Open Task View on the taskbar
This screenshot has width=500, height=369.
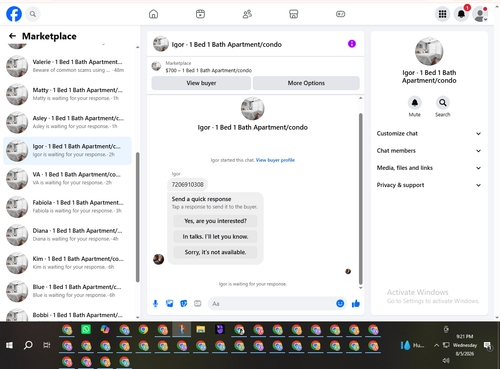point(47,345)
